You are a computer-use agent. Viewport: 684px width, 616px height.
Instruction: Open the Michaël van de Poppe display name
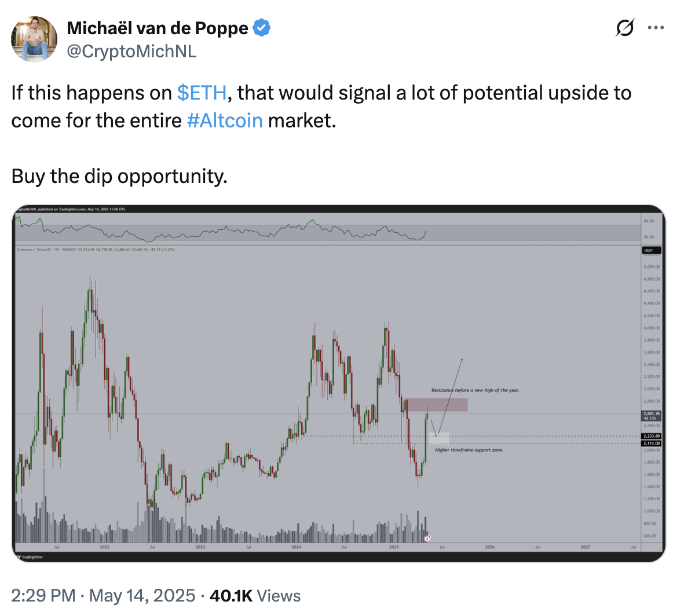(158, 28)
